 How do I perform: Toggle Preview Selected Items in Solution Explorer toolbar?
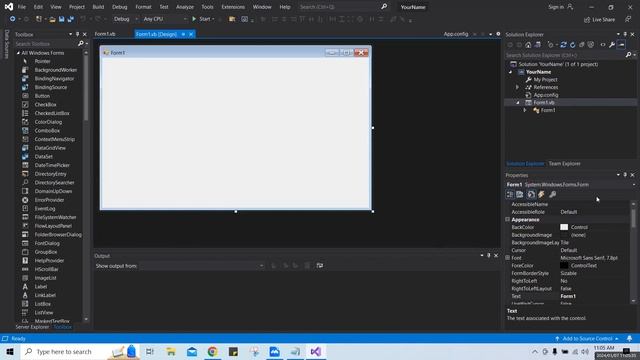click(x=621, y=45)
